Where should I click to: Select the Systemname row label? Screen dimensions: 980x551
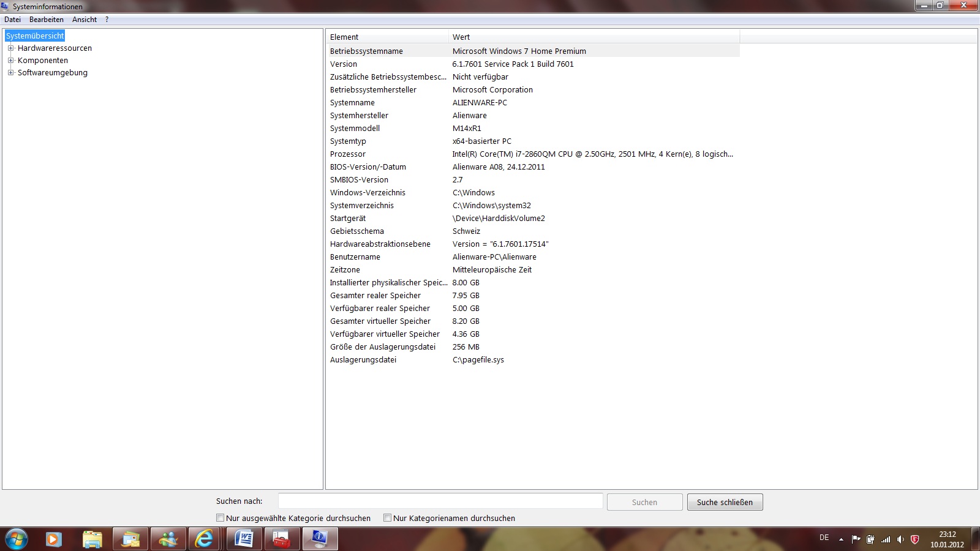coord(352,103)
